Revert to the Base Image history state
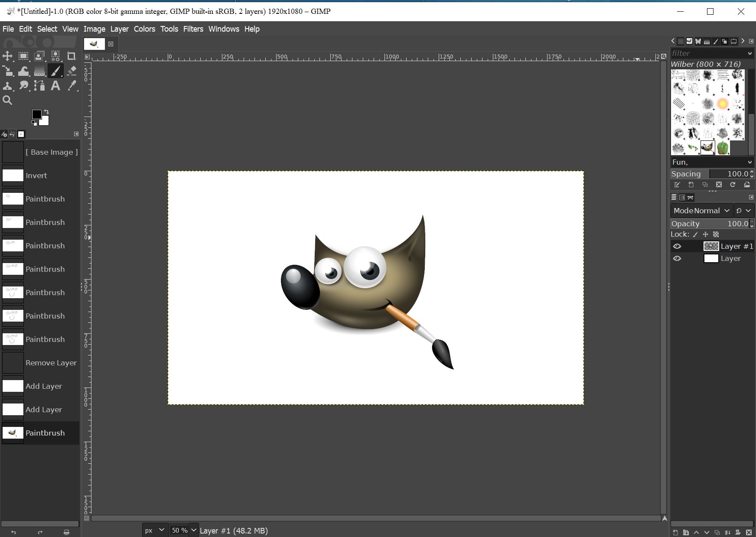The height and width of the screenshot is (537, 756). tap(40, 152)
